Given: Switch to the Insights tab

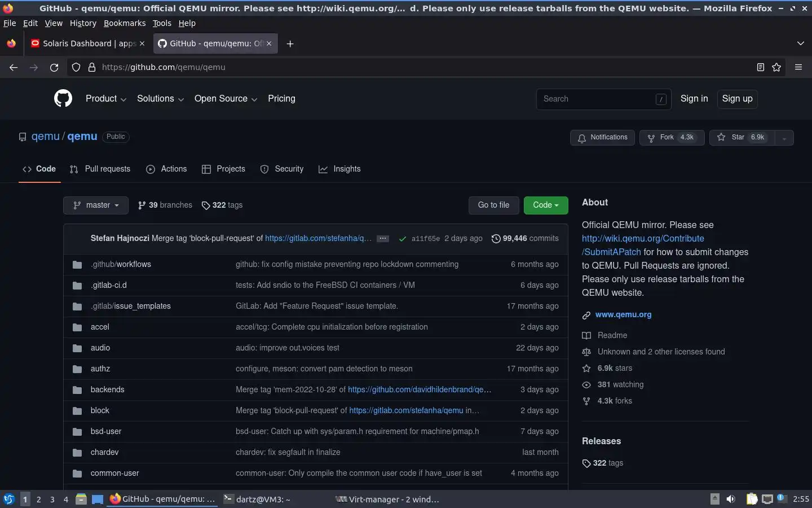Looking at the screenshot, I should [339, 169].
